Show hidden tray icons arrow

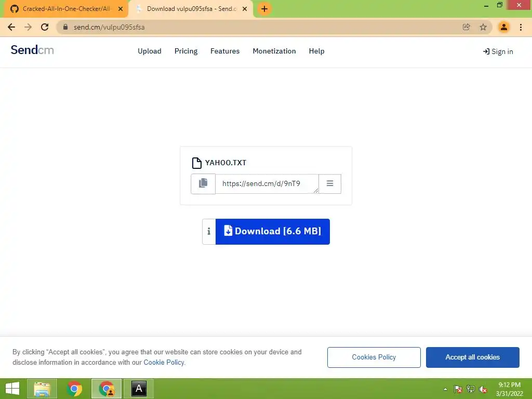click(445, 389)
